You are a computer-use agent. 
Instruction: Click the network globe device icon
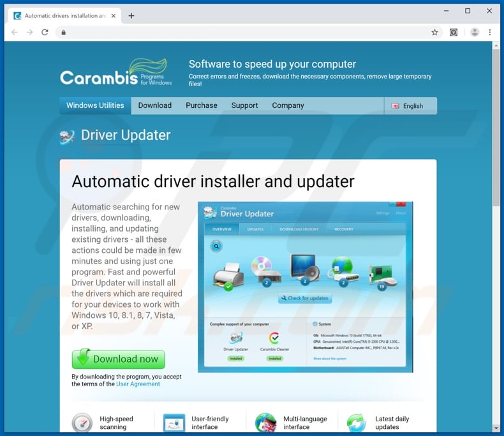click(x=343, y=271)
